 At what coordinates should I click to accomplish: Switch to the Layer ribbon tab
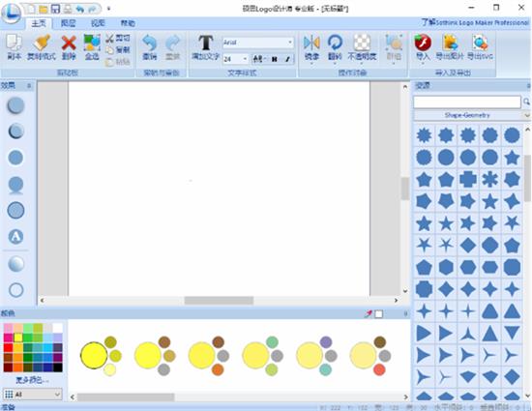[68, 23]
